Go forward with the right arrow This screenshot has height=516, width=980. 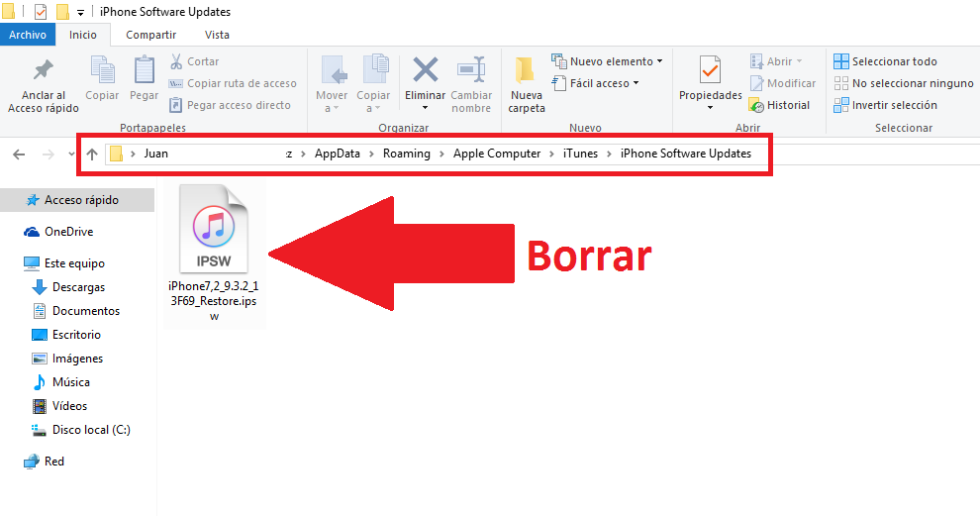tap(49, 154)
